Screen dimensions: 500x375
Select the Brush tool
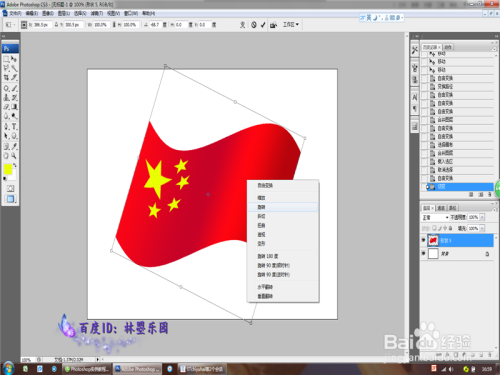click(x=14, y=88)
